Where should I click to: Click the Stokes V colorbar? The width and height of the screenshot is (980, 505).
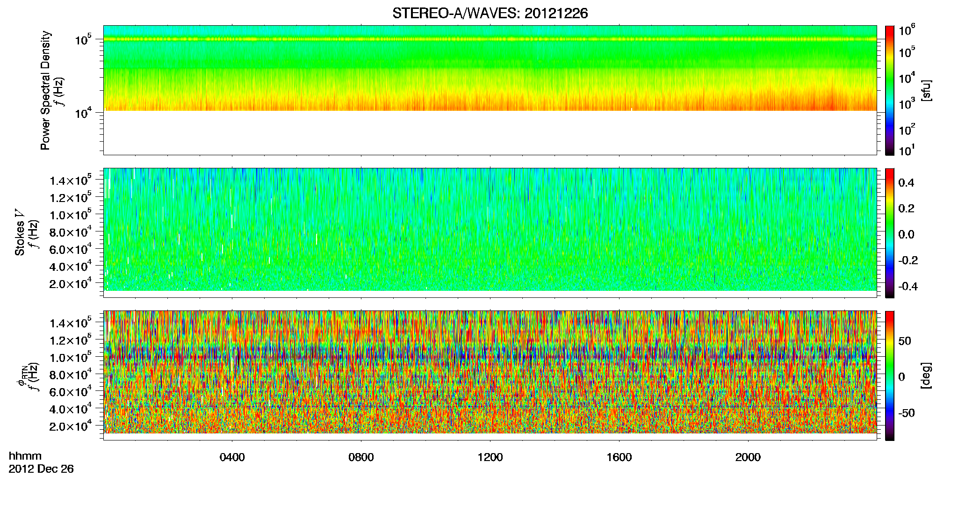tap(890, 233)
